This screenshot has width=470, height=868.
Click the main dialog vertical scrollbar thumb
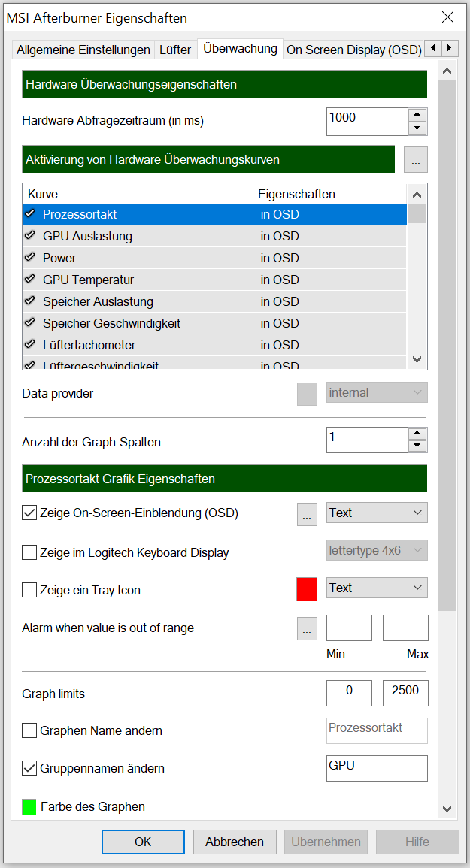pos(447,343)
